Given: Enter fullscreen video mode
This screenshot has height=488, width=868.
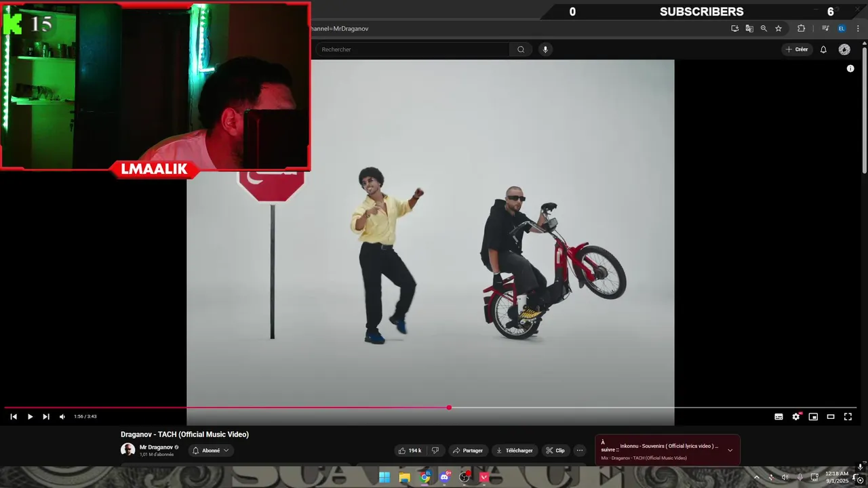Looking at the screenshot, I should point(848,417).
